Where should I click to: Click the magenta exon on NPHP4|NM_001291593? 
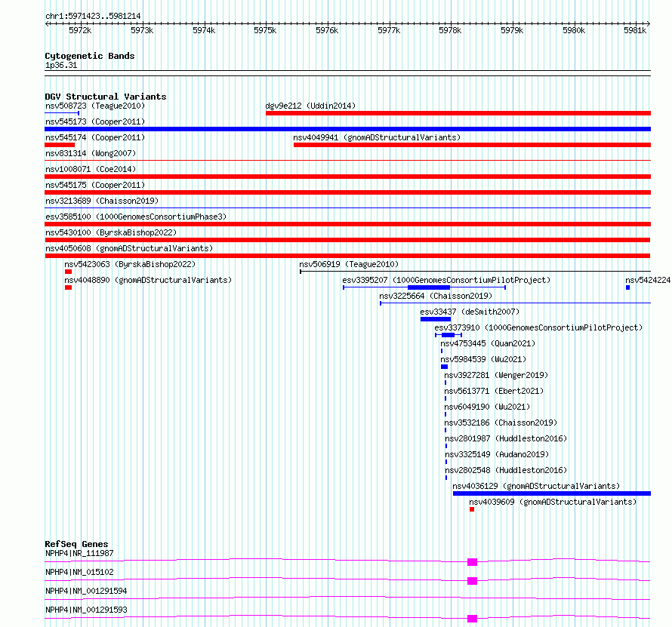point(472,619)
